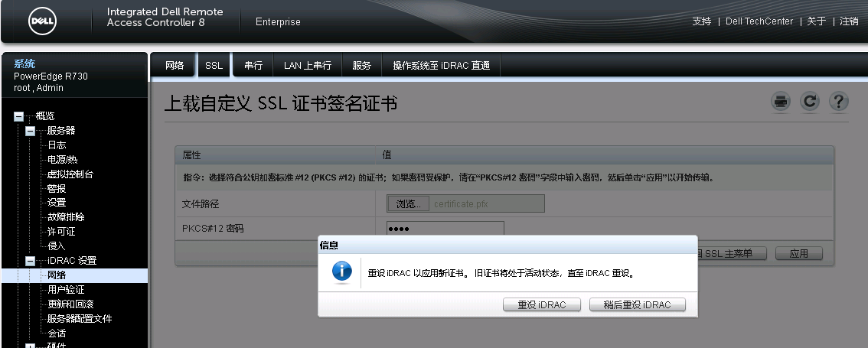Collapse the 概览 tree node
The height and width of the screenshot is (348, 868).
pos(19,116)
